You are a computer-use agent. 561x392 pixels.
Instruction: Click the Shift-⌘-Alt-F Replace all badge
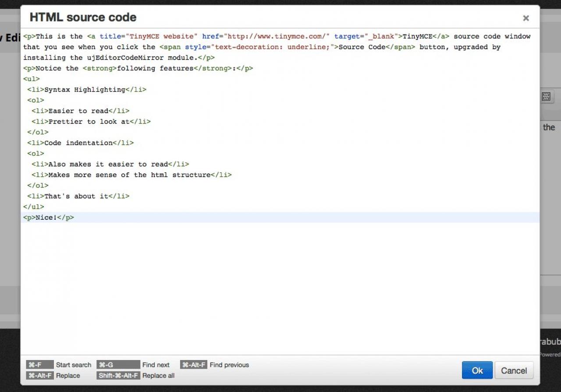[x=118, y=376]
